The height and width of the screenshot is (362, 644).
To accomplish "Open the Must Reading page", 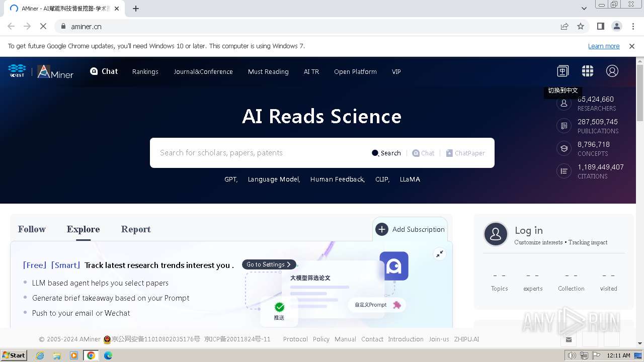I will point(268,71).
